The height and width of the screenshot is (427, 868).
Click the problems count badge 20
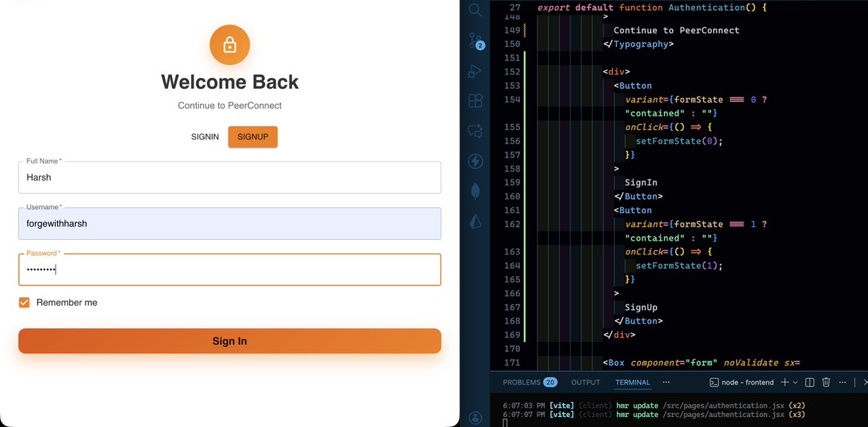click(x=550, y=382)
